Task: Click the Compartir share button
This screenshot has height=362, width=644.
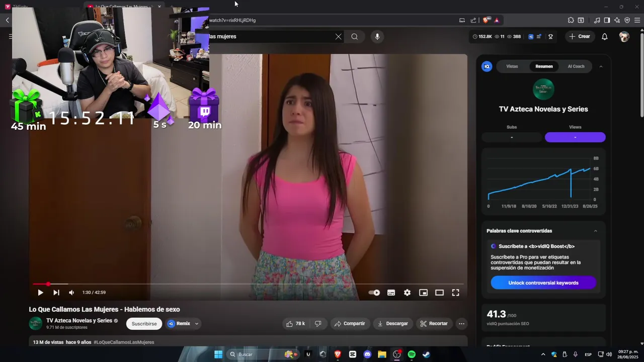Action: click(350, 324)
